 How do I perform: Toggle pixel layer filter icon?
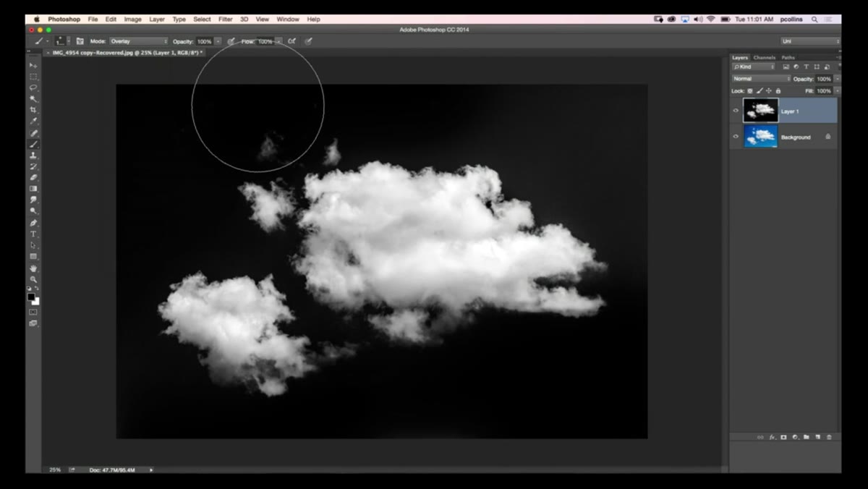tap(786, 67)
